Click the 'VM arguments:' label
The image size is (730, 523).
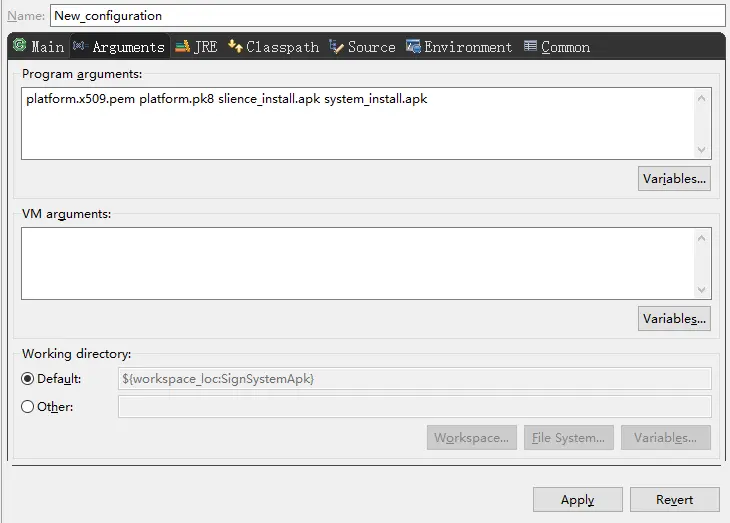(67, 214)
